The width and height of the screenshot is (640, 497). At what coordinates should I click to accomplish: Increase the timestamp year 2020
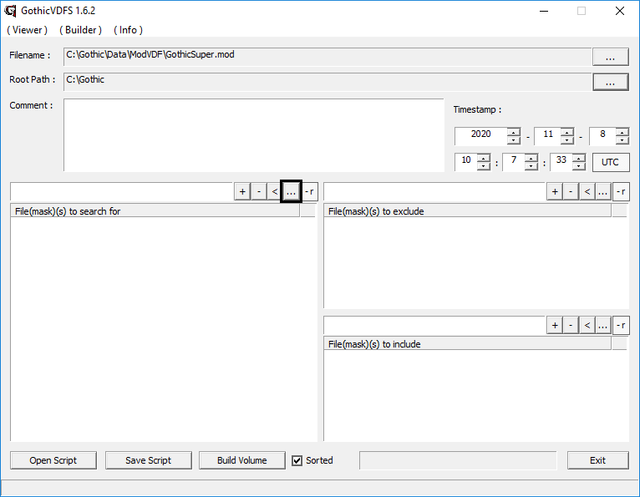[x=513, y=132]
